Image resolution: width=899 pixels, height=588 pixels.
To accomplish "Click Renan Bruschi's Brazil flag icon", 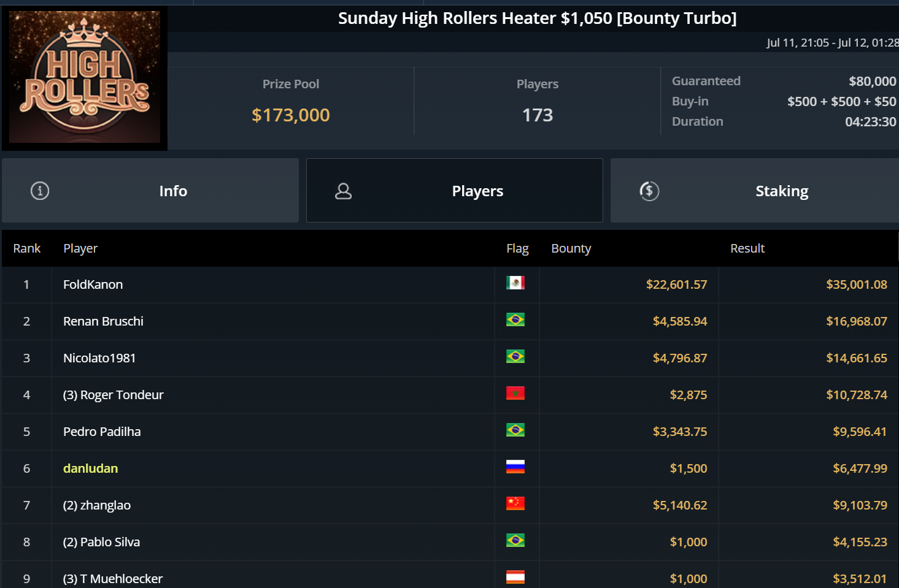I will (x=515, y=320).
